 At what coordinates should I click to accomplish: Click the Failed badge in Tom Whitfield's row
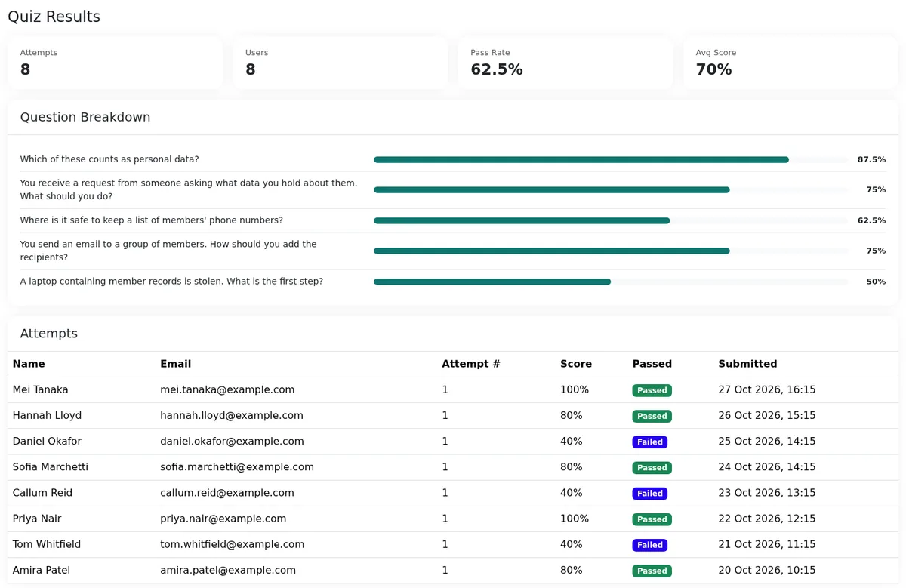(x=650, y=544)
